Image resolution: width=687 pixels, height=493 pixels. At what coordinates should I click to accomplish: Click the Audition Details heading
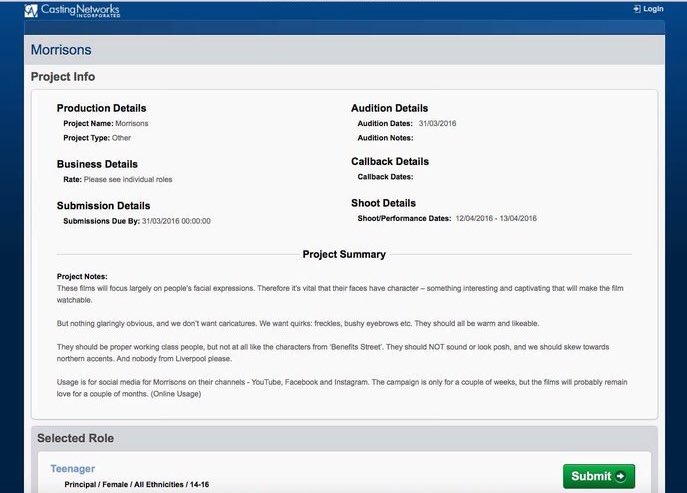[390, 108]
